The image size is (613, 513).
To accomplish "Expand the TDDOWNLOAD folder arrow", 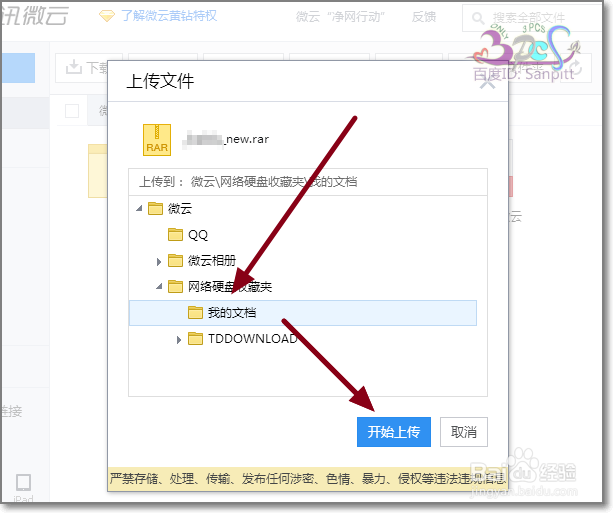I will point(179,340).
